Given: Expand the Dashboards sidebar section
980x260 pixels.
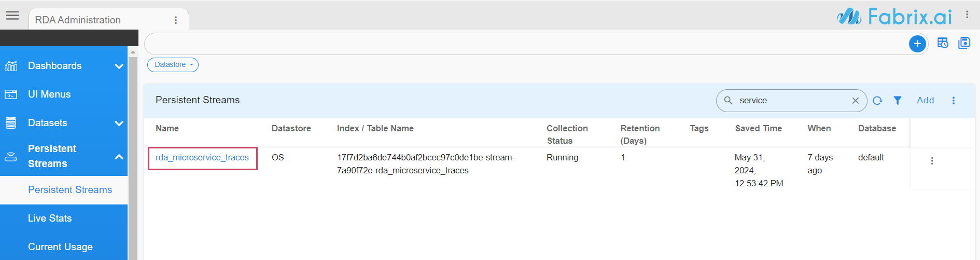Looking at the screenshot, I should tap(119, 66).
